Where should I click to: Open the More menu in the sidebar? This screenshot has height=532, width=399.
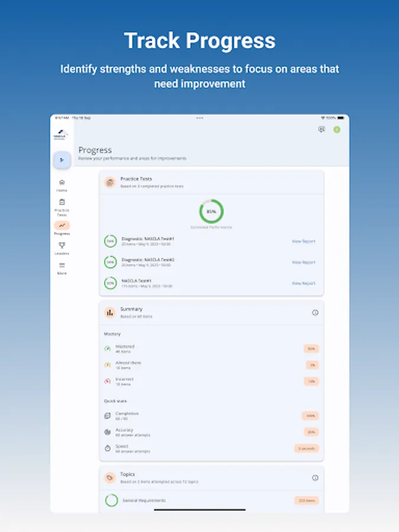pos(61,268)
